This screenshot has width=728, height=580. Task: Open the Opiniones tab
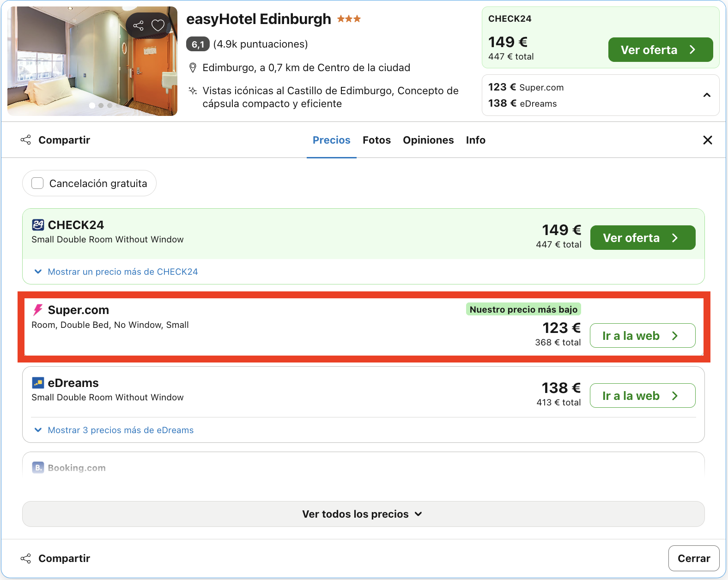[x=428, y=140]
